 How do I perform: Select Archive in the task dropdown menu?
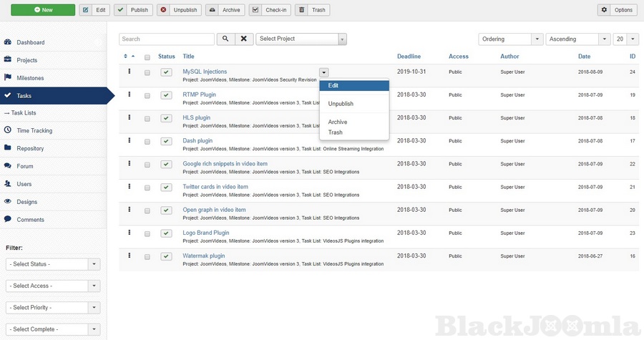tap(338, 122)
